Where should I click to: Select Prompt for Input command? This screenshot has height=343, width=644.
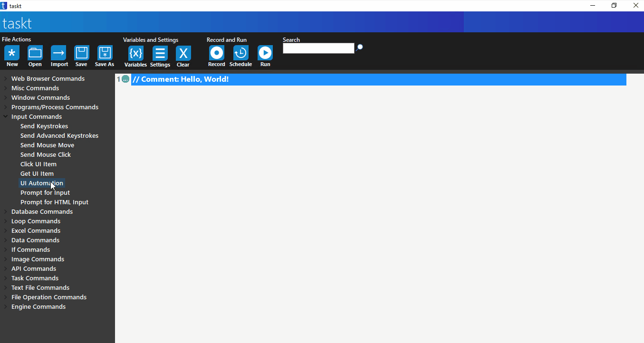pos(45,193)
